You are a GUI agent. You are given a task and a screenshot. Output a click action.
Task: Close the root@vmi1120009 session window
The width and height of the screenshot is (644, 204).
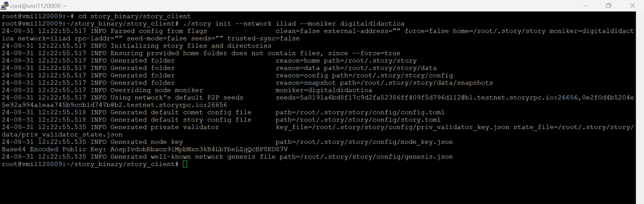632,5
